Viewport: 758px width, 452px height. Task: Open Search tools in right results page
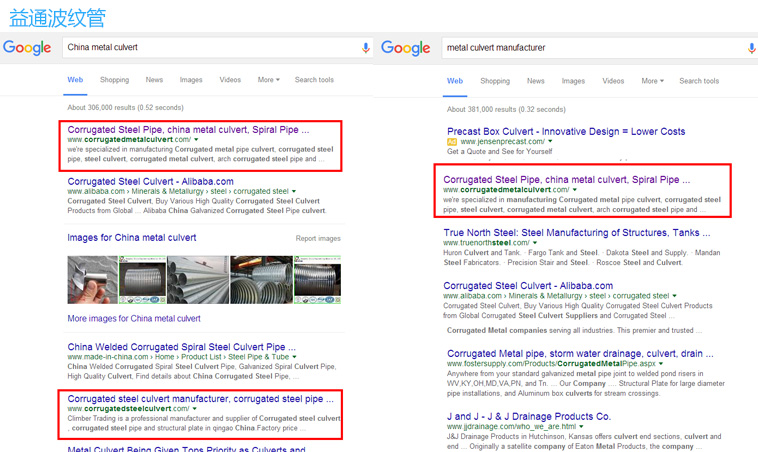coord(699,81)
